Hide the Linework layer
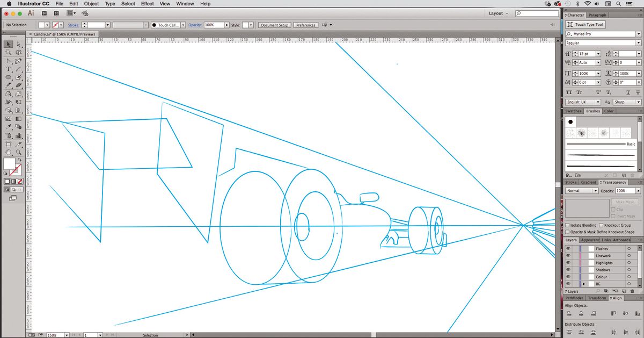The width and height of the screenshot is (644, 338). (x=568, y=256)
